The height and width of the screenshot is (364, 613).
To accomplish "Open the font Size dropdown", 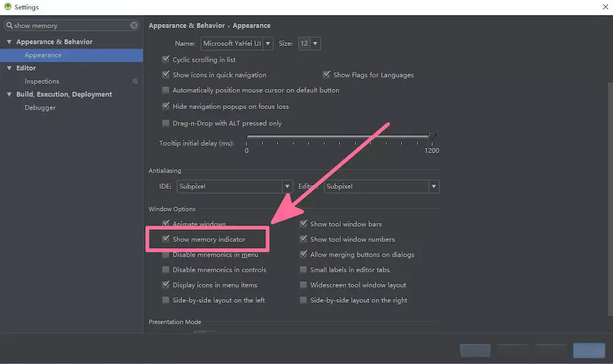I will [315, 44].
